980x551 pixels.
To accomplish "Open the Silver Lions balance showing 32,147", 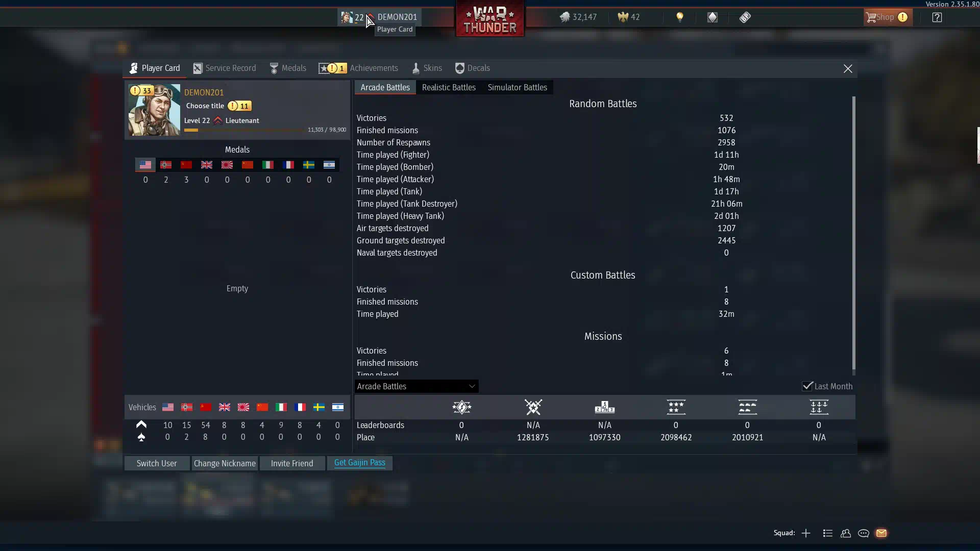I will [578, 17].
